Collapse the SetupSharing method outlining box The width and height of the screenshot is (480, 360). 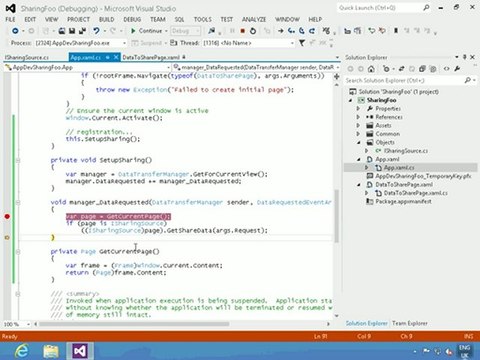[18, 160]
